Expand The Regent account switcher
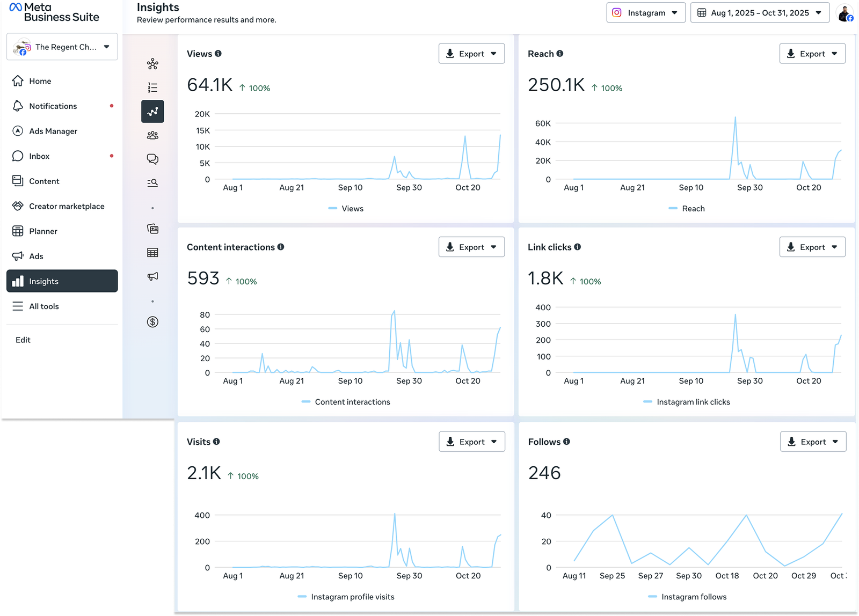859x616 pixels. click(62, 47)
